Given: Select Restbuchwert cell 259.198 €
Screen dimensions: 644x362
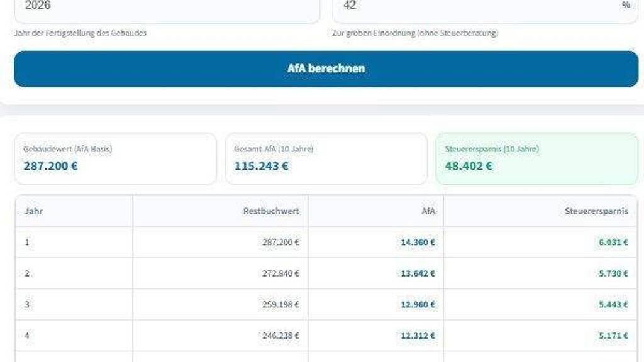Looking at the screenshot, I should coord(280,304).
